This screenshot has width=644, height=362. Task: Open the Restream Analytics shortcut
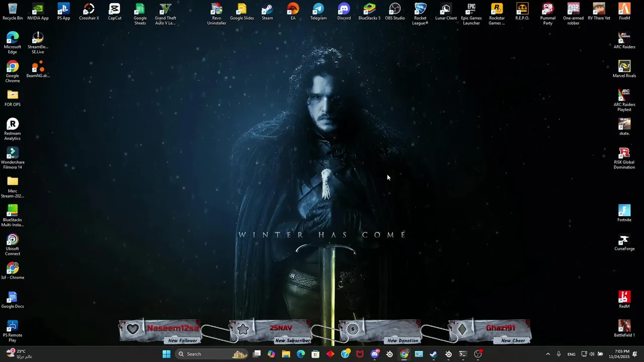pos(13,129)
